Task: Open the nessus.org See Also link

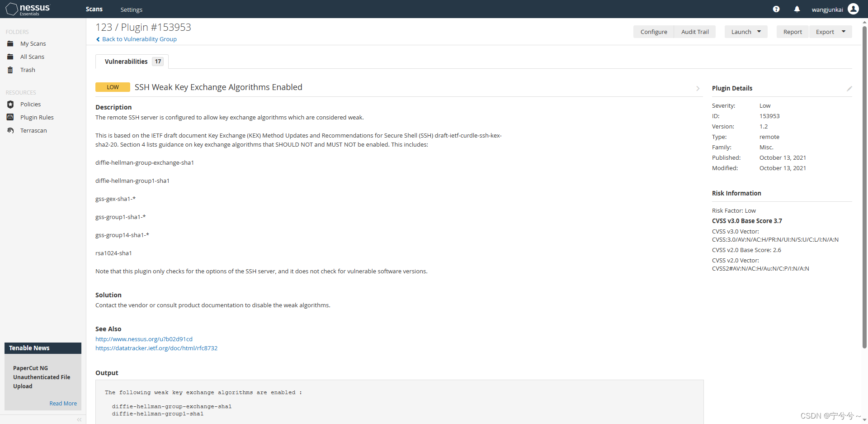Action: pos(144,339)
